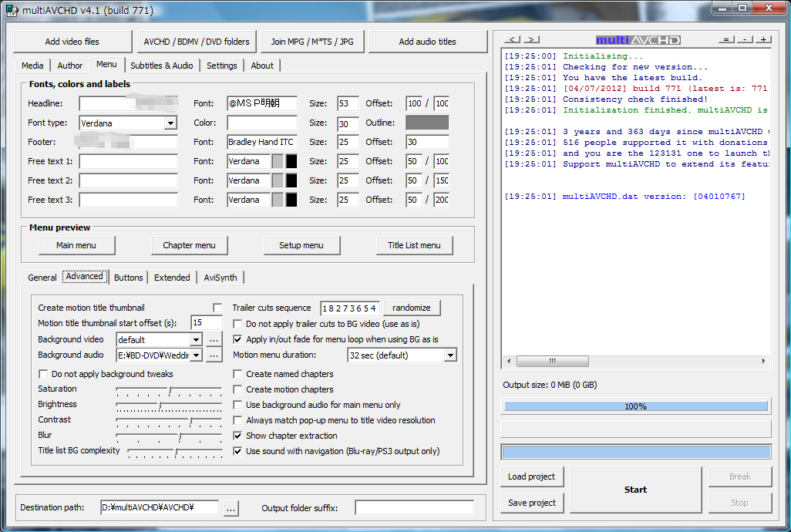Click Title list BG complexity slider
This screenshot has width=791, height=532.
tap(175, 451)
